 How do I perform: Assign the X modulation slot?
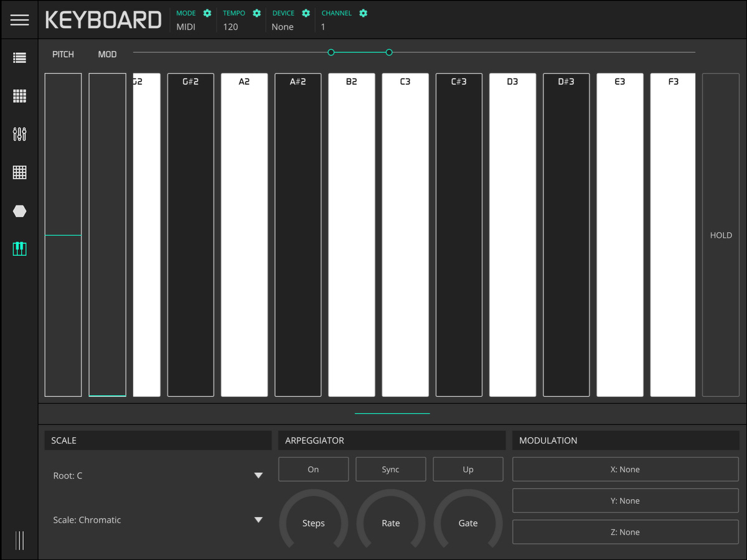[x=625, y=469]
